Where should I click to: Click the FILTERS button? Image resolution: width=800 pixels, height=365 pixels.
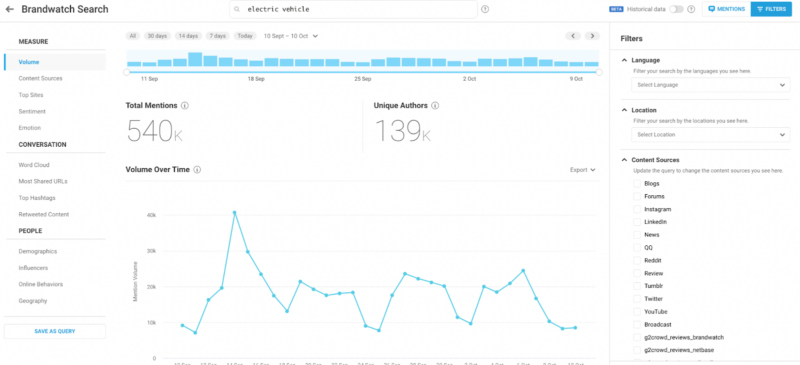click(x=771, y=9)
